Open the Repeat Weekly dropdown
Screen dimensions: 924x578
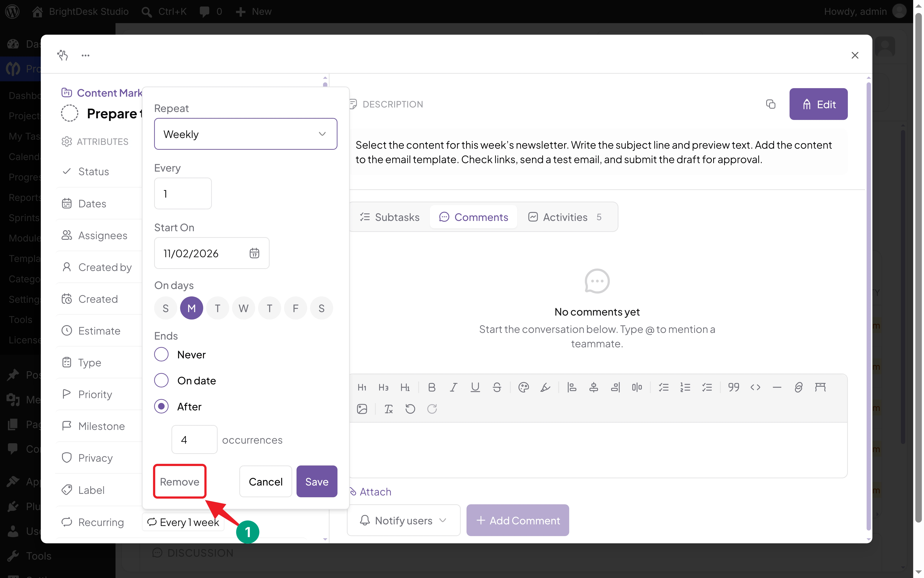(245, 134)
